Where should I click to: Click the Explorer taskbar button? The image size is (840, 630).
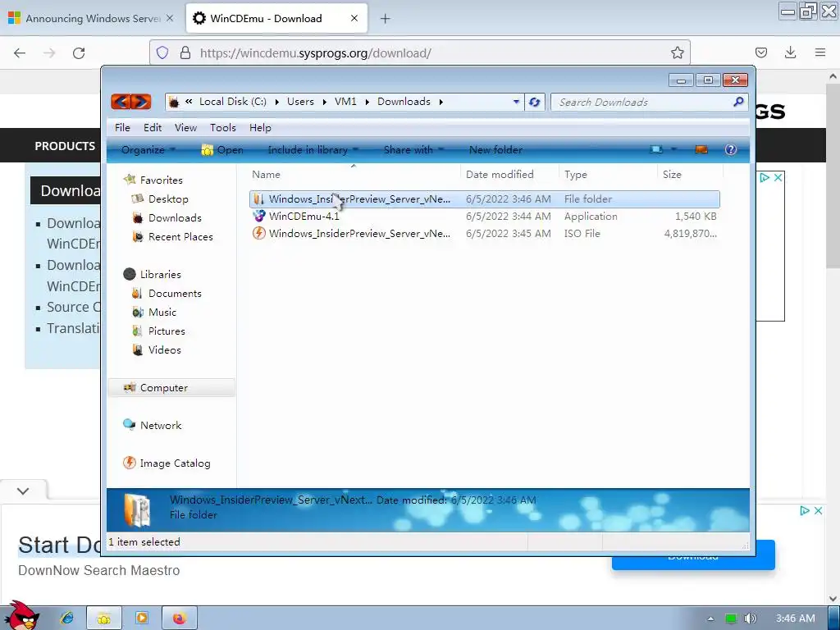tap(104, 619)
